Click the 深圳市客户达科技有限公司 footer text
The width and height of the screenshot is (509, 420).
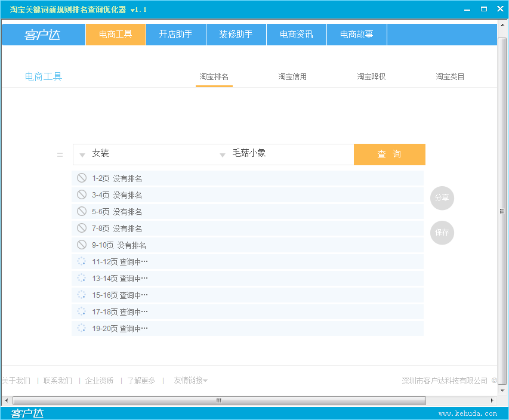pyautogui.click(x=445, y=381)
